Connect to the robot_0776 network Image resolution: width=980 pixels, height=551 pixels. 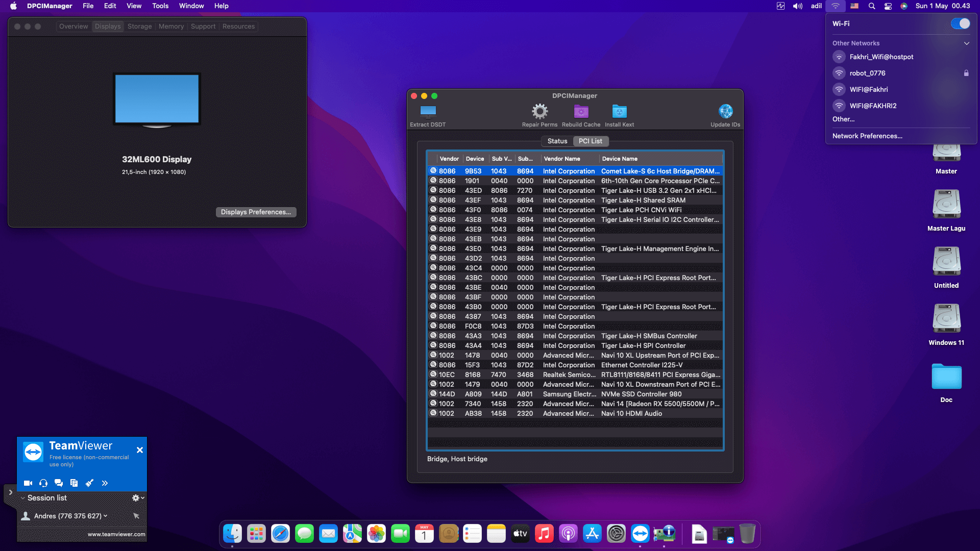[901, 73]
